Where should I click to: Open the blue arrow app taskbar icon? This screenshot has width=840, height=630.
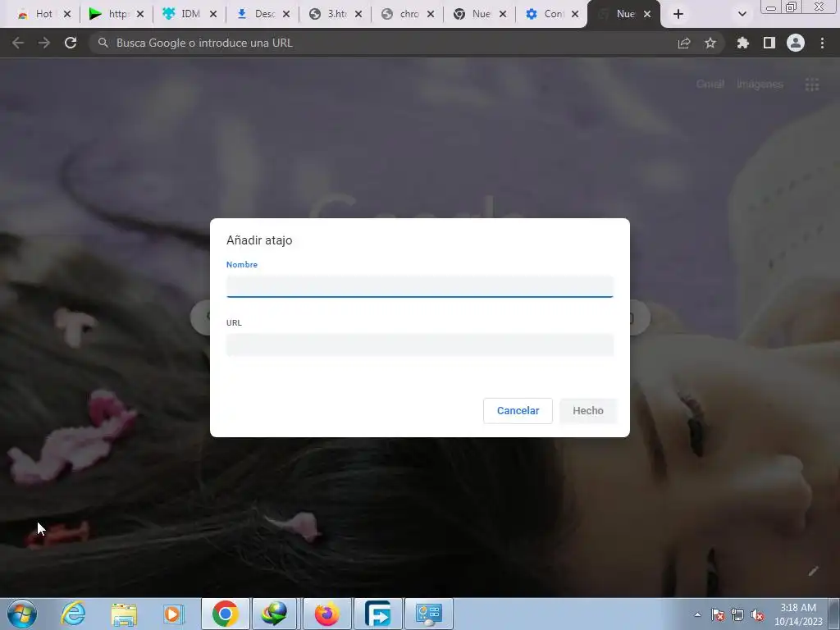(377, 614)
